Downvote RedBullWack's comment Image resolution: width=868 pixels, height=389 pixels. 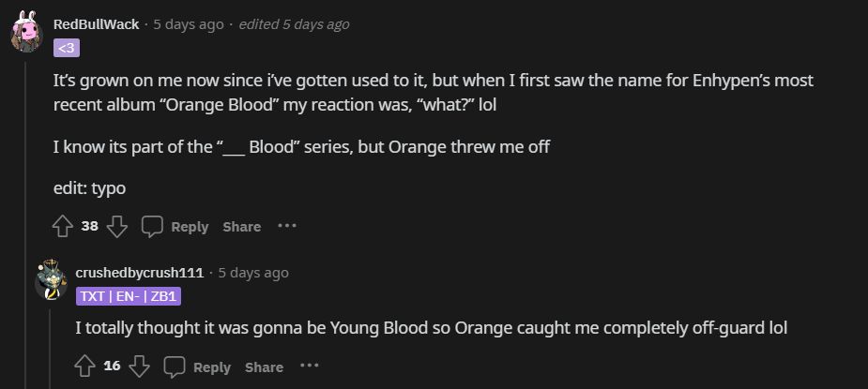click(117, 226)
